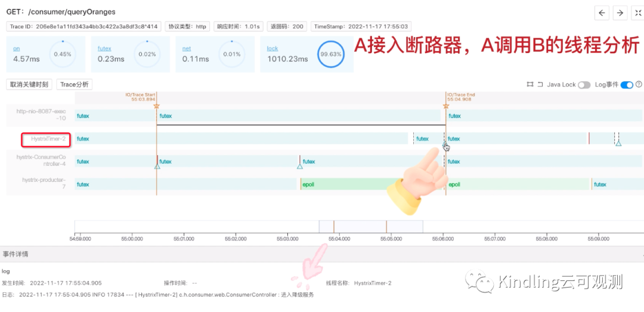
Task: Click the 线程名称: HystrixTimer-2 detail field
Action: [359, 283]
